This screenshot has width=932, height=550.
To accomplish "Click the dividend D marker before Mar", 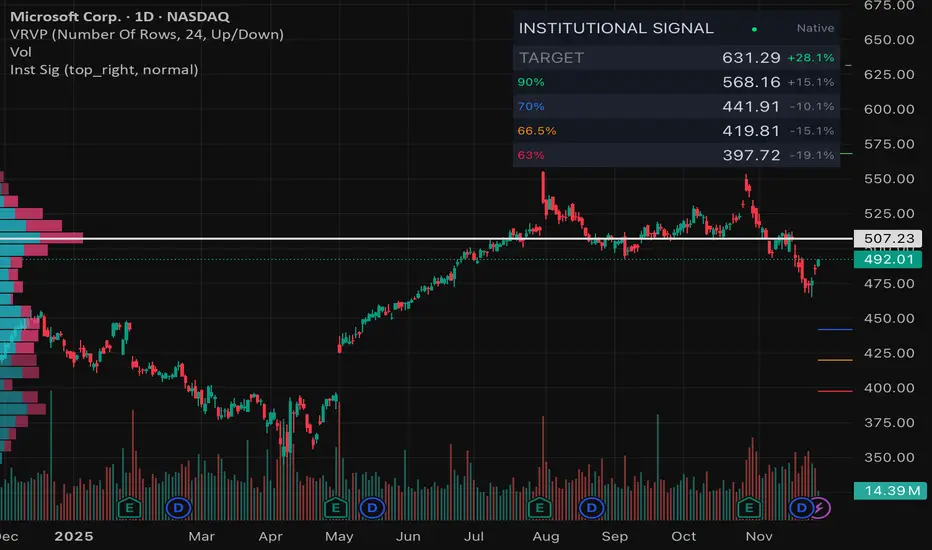I will [x=178, y=508].
